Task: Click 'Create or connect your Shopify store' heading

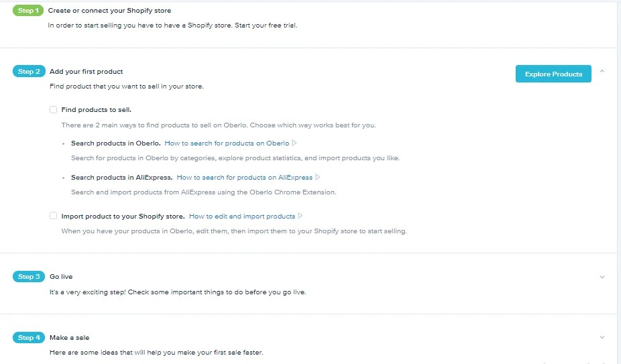Action: coord(110,11)
